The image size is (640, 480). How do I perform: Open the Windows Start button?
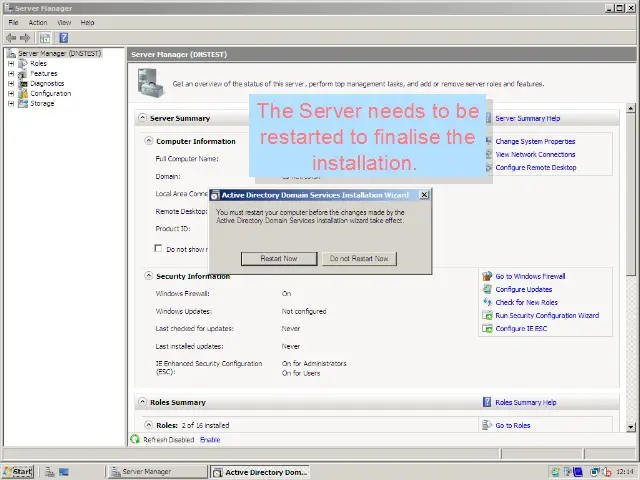point(18,471)
